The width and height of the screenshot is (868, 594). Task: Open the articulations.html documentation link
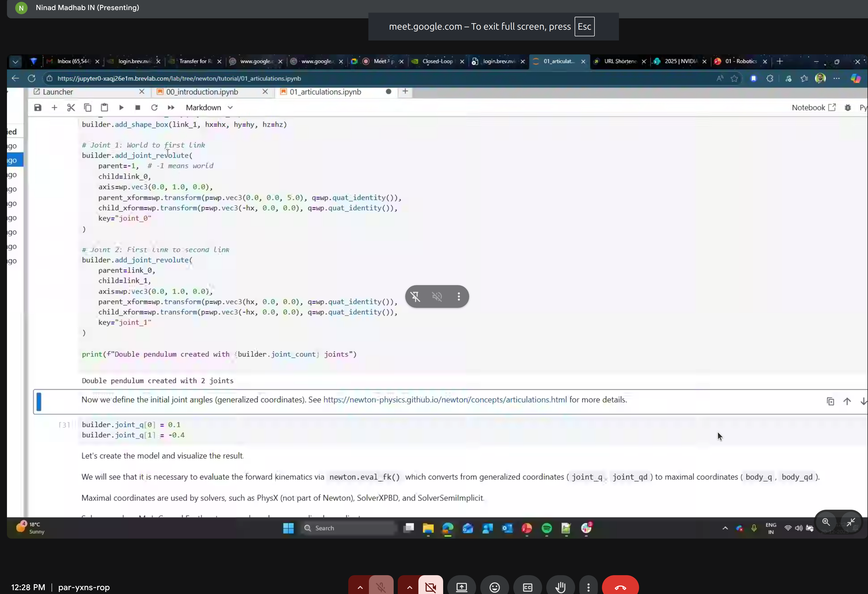pyautogui.click(x=445, y=399)
